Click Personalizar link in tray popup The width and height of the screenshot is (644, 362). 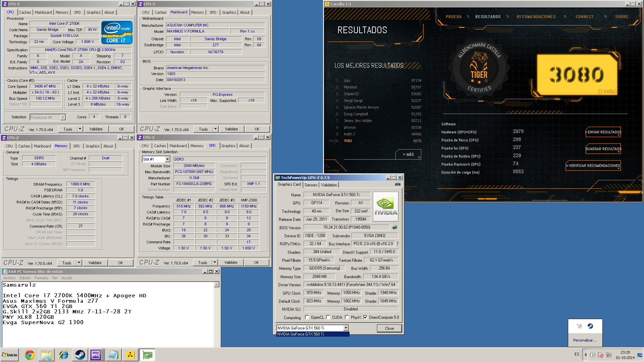point(585,340)
